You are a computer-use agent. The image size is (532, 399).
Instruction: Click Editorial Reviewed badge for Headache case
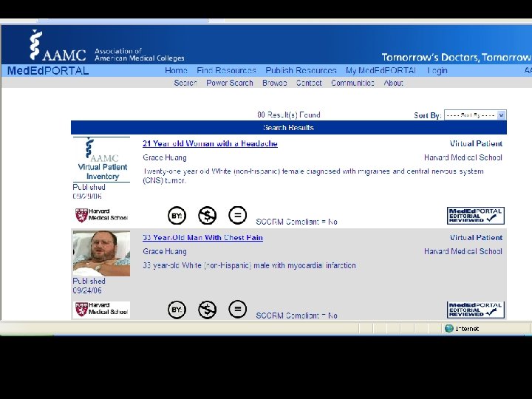pyautogui.click(x=476, y=216)
